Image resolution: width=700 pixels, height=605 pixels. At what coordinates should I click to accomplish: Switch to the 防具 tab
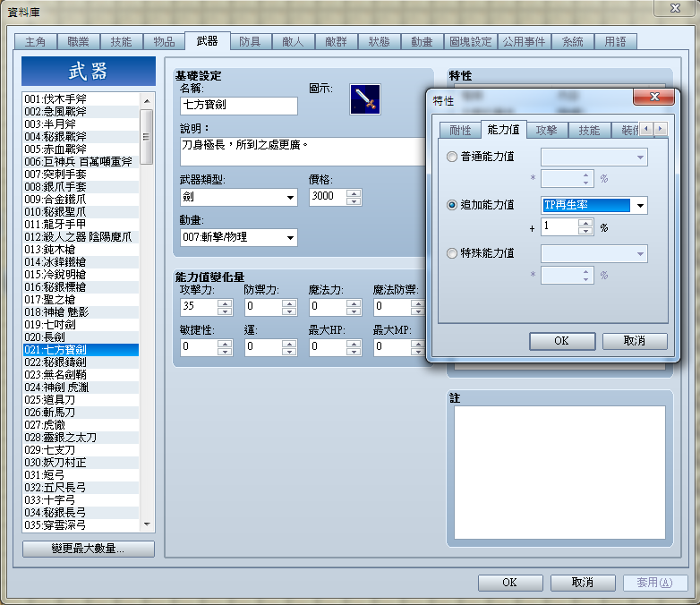point(250,42)
